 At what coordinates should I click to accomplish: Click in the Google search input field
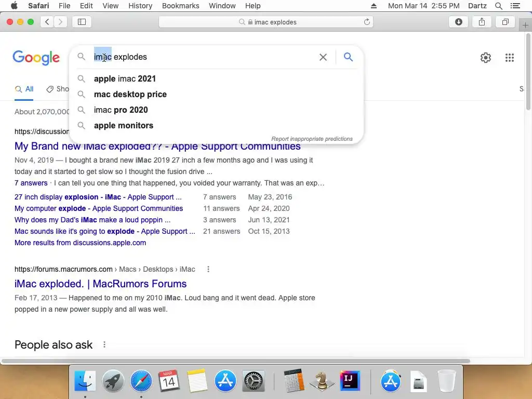click(204, 57)
